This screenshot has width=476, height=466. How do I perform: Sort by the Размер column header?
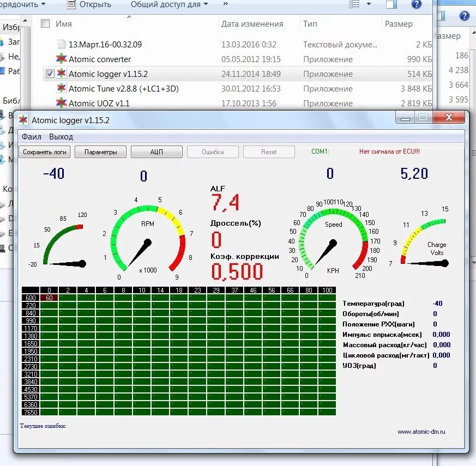pyautogui.click(x=399, y=23)
